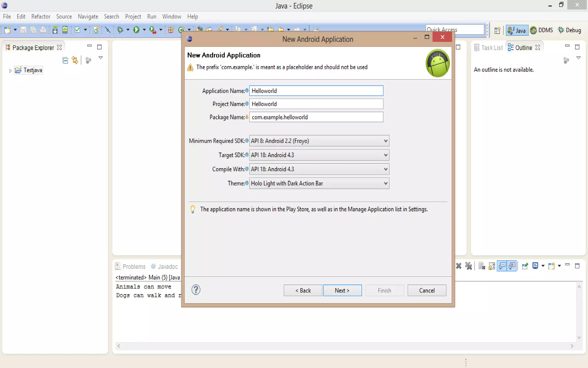Toggle Show Console on standard error
The image size is (588, 368).
(x=512, y=266)
